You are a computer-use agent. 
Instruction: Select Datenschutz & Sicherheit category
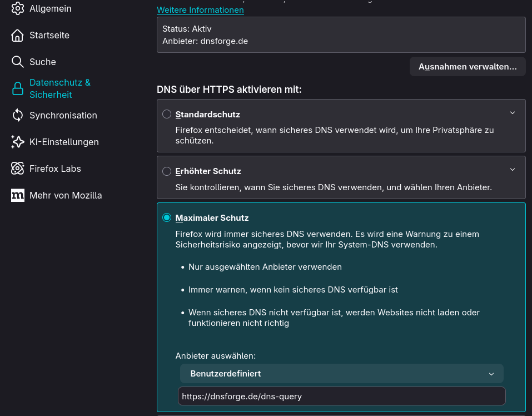click(x=60, y=88)
